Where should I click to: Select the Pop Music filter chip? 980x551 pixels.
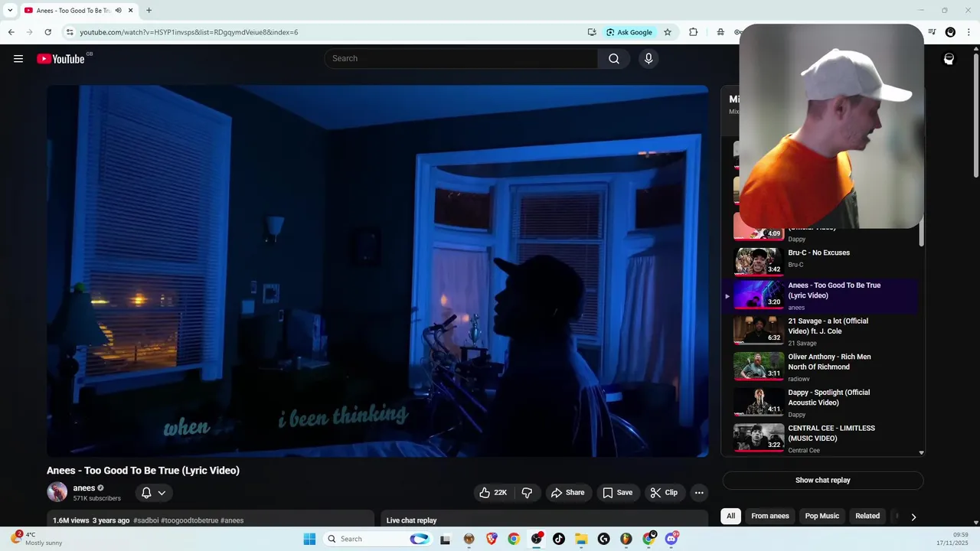(822, 516)
